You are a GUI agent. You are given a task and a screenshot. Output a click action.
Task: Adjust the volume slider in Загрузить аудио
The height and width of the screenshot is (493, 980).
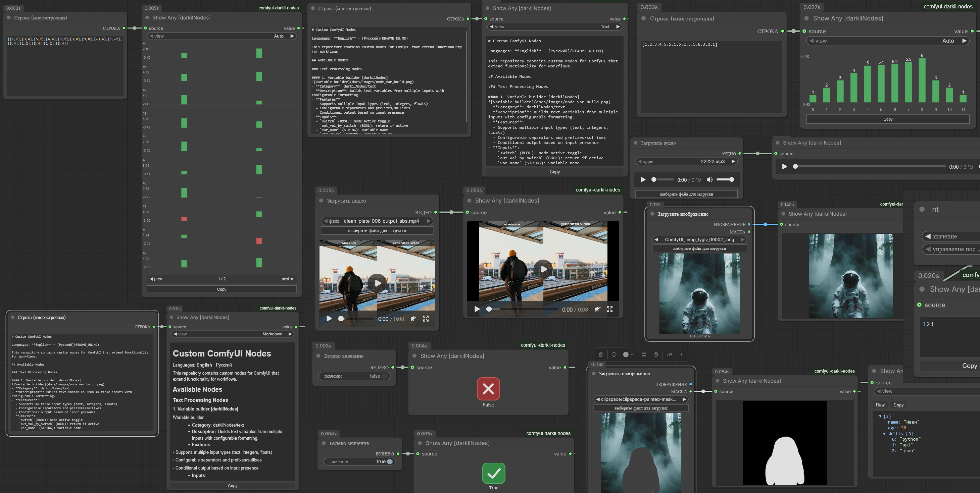pos(725,179)
